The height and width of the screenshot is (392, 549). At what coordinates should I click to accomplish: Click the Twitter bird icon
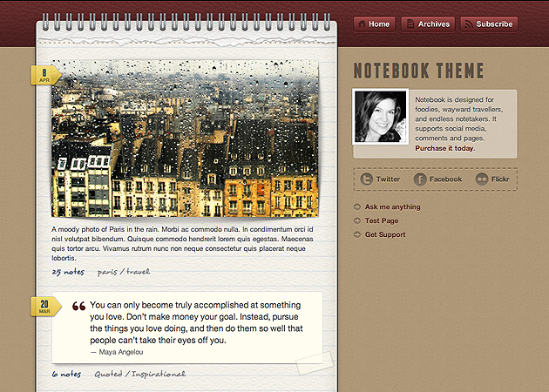pos(367,179)
